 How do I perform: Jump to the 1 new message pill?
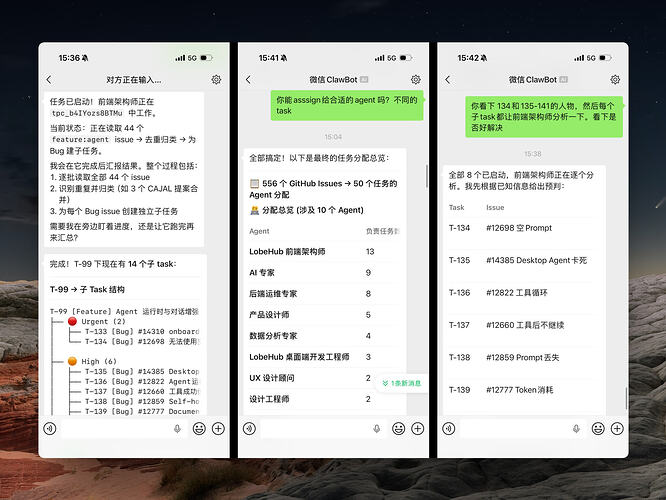pyautogui.click(x=401, y=383)
